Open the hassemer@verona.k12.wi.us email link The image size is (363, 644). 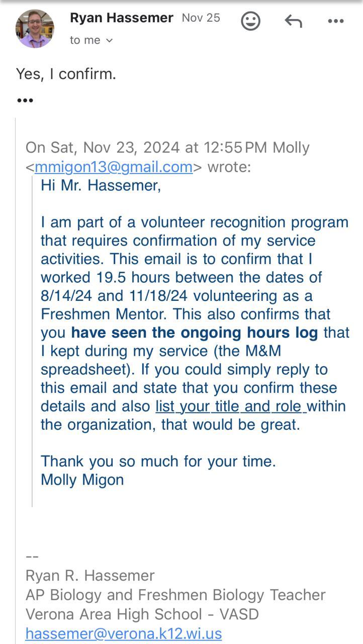[x=124, y=633]
